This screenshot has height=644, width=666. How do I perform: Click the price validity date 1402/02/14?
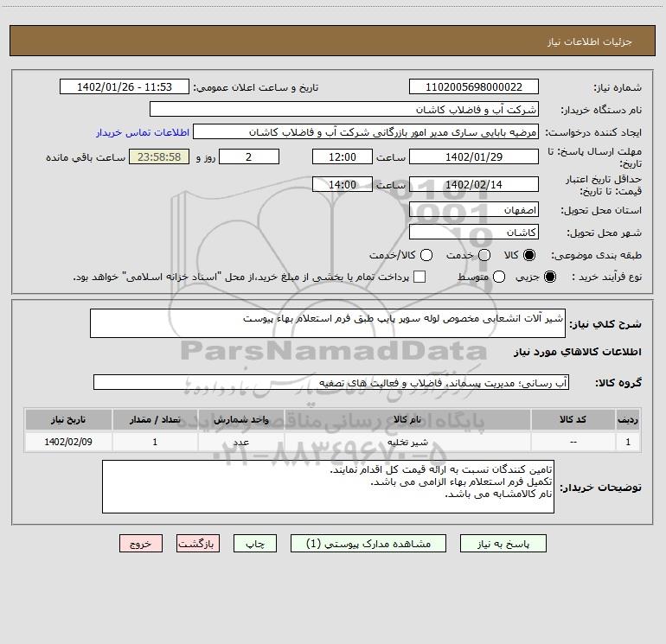point(474,184)
